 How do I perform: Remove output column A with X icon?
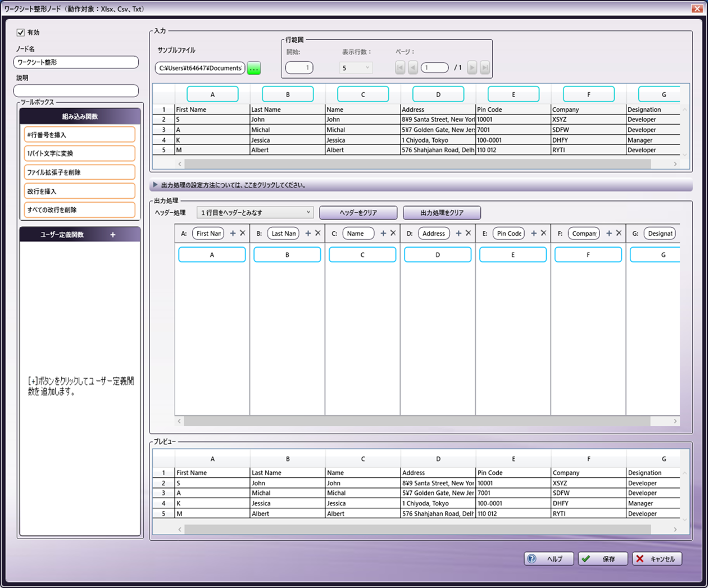point(243,233)
